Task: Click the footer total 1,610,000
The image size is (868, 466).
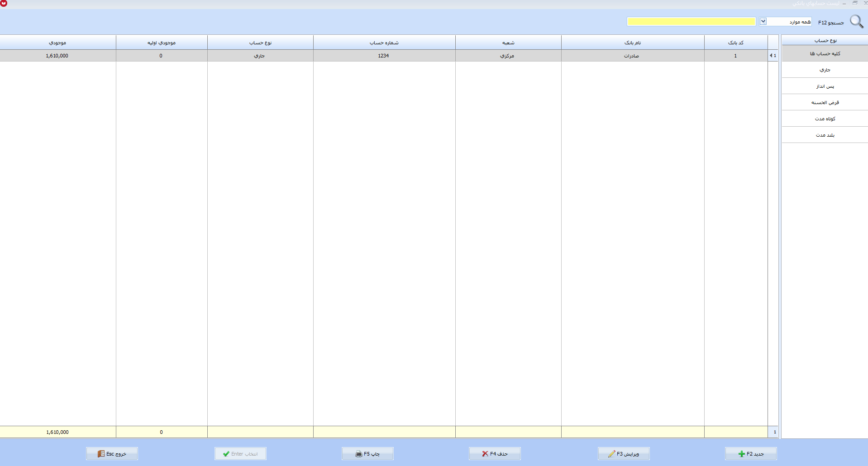Action: click(x=57, y=432)
